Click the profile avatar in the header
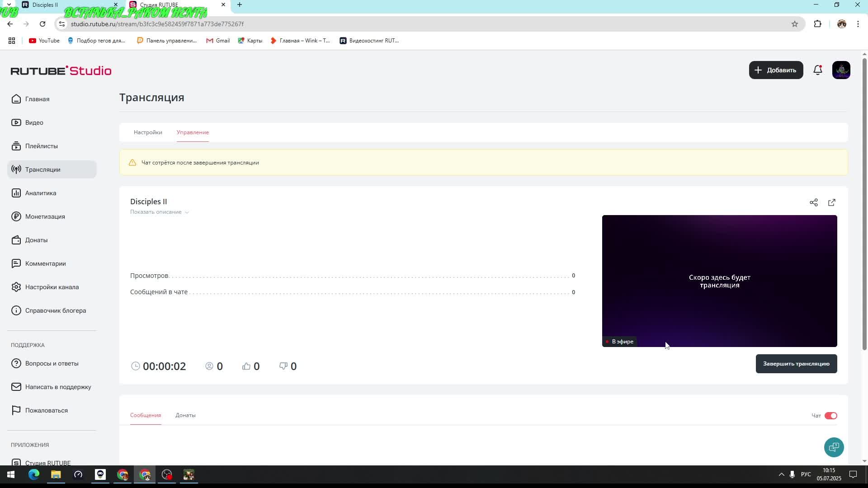Viewport: 868px width, 488px height. [x=841, y=70]
